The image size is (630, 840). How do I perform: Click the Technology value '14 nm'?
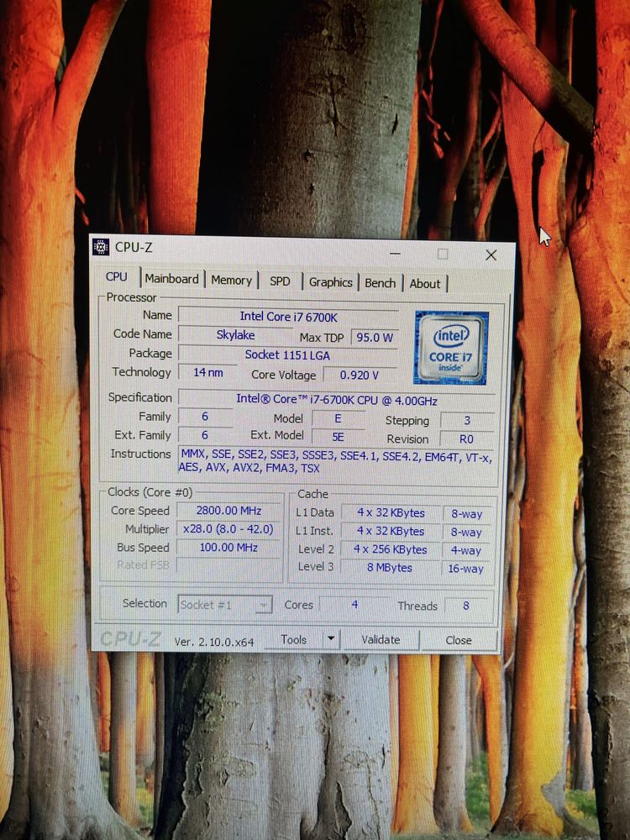(207, 372)
